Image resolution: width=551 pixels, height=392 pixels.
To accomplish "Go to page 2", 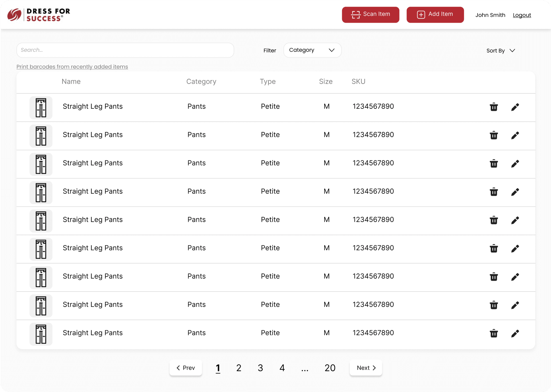I will tap(238, 368).
